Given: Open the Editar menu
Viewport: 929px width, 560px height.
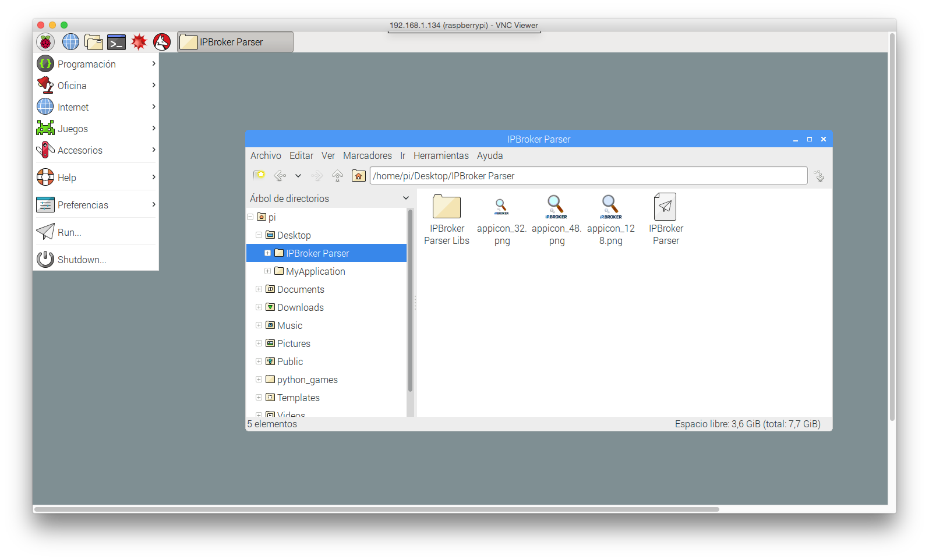Looking at the screenshot, I should click(x=301, y=155).
